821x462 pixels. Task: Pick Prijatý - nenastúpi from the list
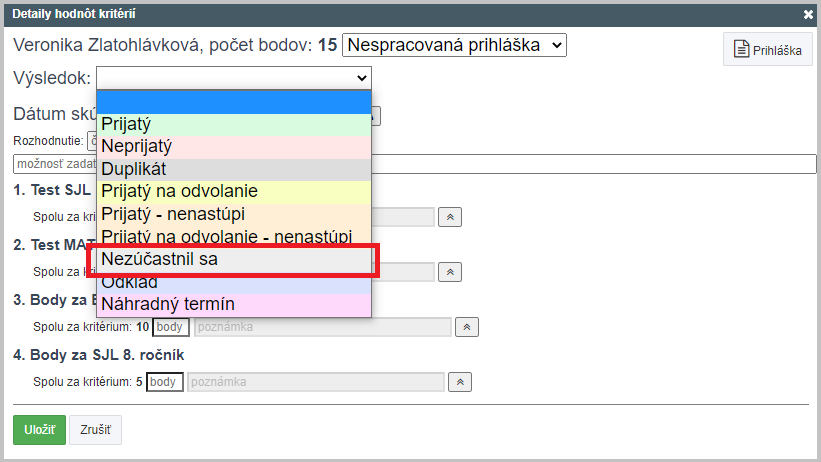coord(234,214)
